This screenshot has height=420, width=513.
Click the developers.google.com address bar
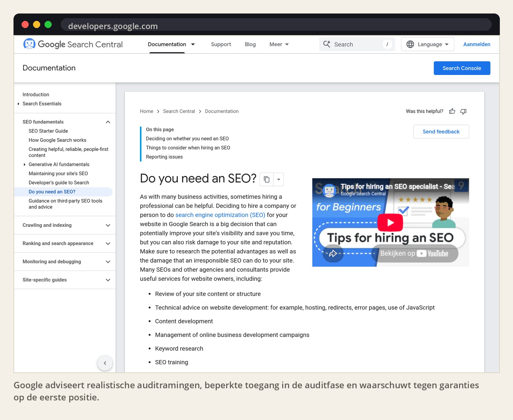coord(276,25)
